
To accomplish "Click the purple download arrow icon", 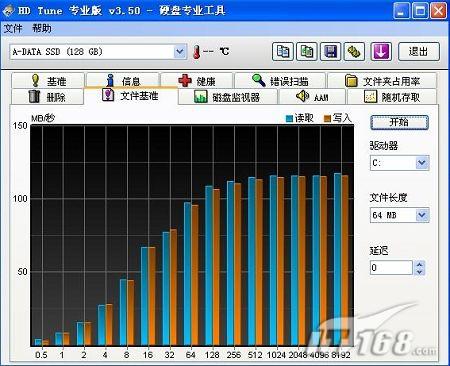I will coord(381,52).
